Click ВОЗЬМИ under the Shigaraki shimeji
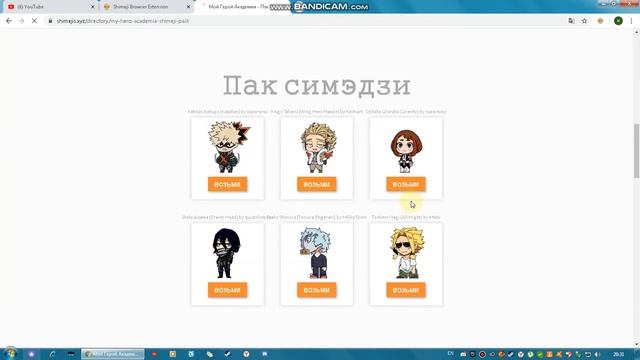640x360 pixels. click(x=317, y=290)
